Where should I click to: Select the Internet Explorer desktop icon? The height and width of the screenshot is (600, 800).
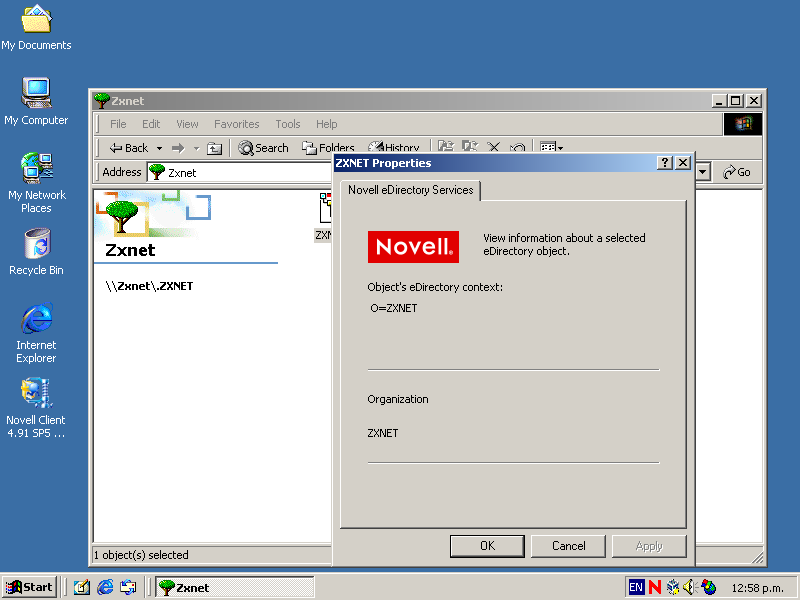click(36, 333)
